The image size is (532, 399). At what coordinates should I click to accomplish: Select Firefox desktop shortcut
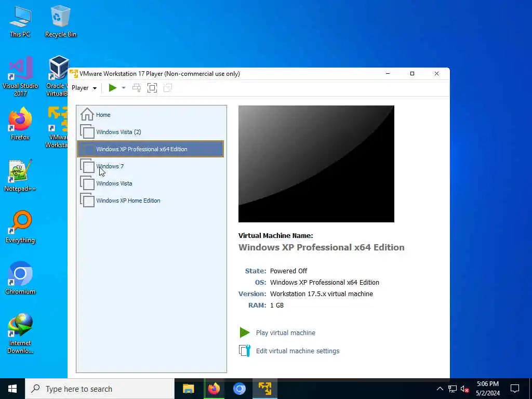click(20, 124)
